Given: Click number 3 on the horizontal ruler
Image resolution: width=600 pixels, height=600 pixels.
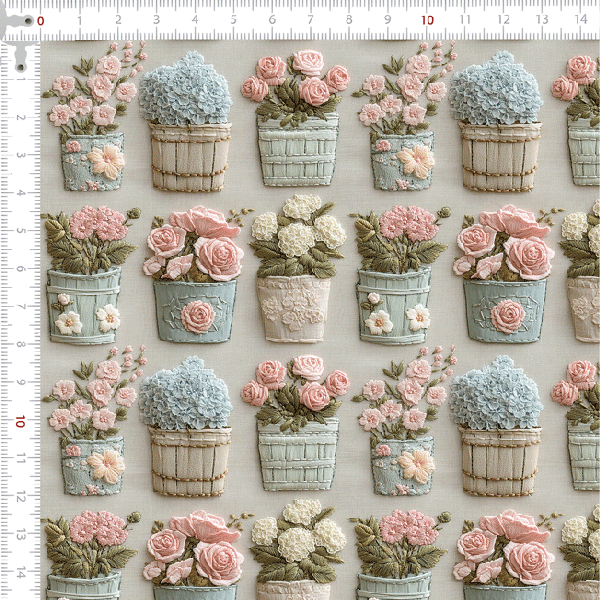Looking at the screenshot, I should pos(157,20).
